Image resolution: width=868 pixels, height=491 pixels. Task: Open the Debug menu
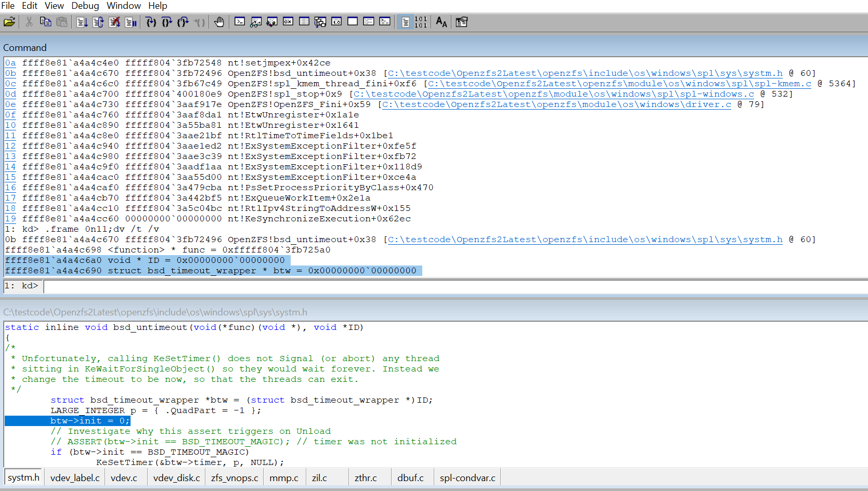click(x=85, y=6)
